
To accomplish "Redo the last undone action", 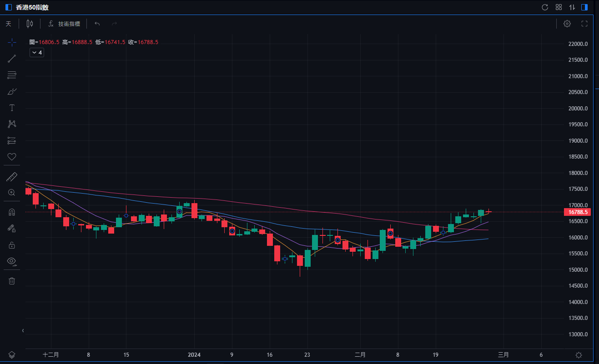I will (x=115, y=24).
